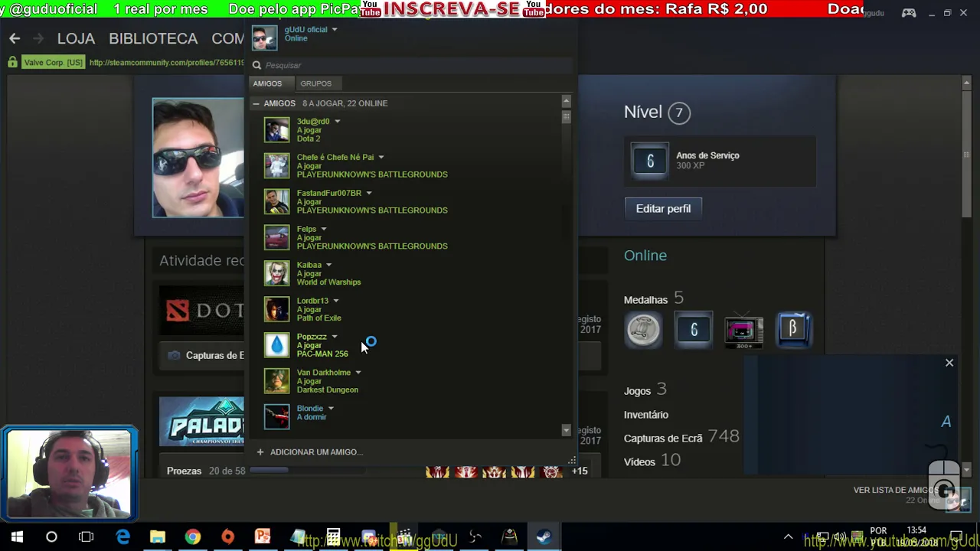This screenshot has height=551, width=980.
Task: Open Felps friend avatar
Action: click(x=277, y=238)
